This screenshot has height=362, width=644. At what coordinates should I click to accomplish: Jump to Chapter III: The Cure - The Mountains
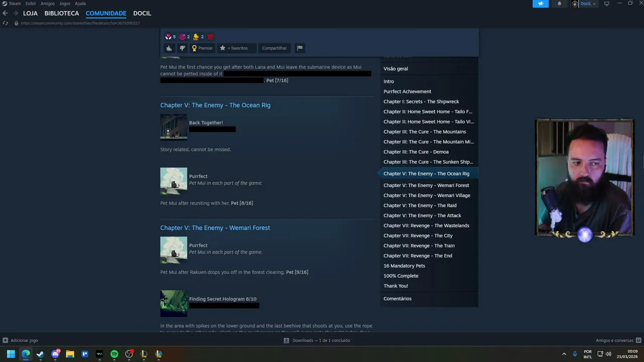pyautogui.click(x=425, y=132)
